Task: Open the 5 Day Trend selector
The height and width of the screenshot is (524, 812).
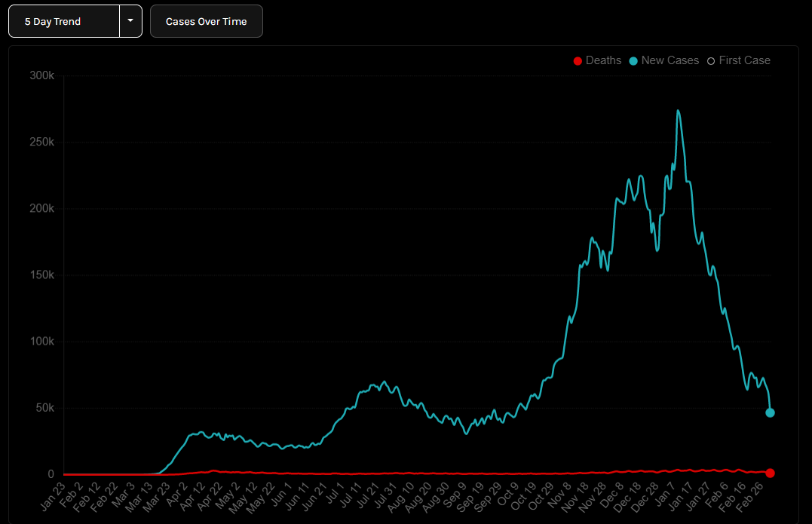Action: coord(64,21)
